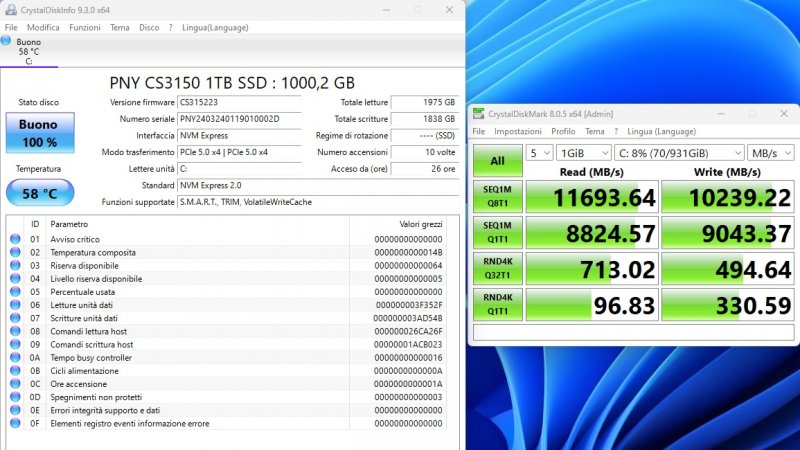The width and height of the screenshot is (800, 450).
Task: Open Lingua (Language) menu in CrystalDiskMark
Action: (x=661, y=131)
